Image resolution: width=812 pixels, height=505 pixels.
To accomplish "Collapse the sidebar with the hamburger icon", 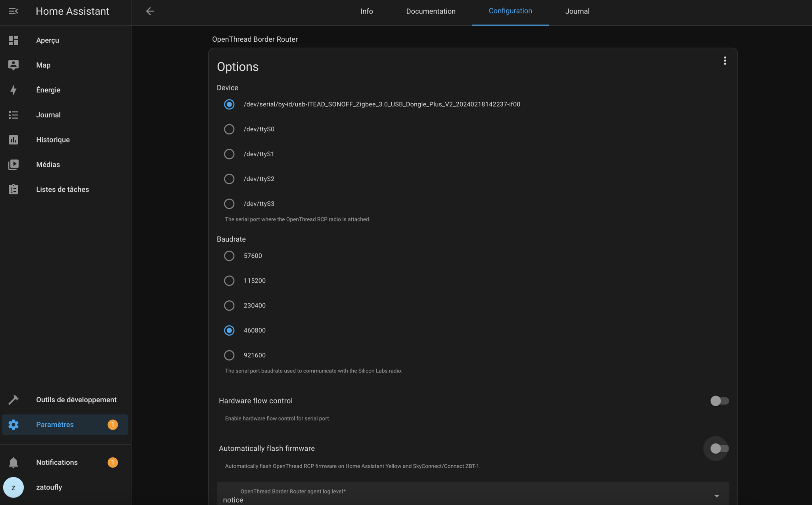I will (13, 11).
